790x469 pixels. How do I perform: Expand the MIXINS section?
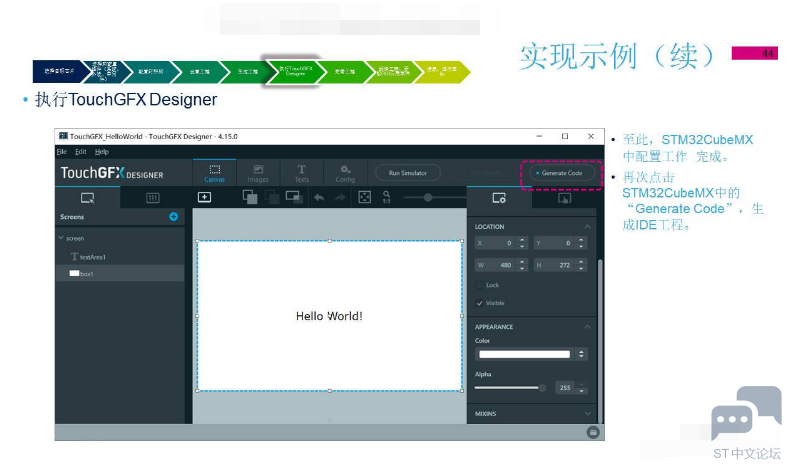(x=587, y=414)
